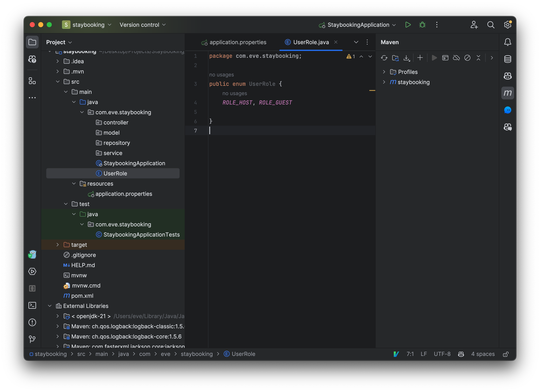Start the Debugger bug icon

click(x=422, y=25)
